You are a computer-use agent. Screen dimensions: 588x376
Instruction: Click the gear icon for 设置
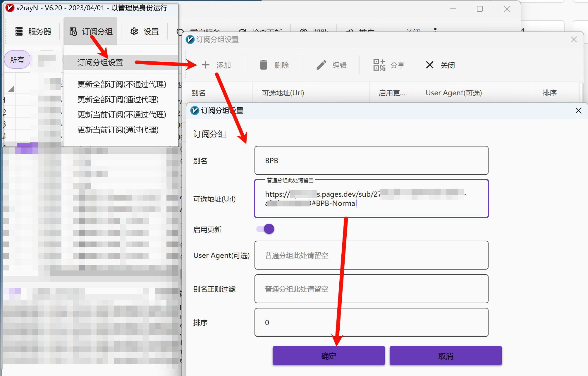click(x=134, y=31)
